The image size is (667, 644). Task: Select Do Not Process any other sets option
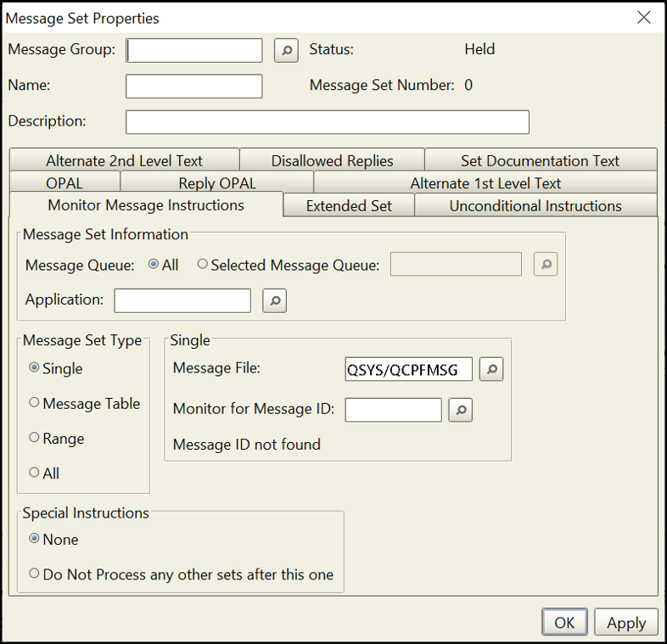[x=35, y=574]
